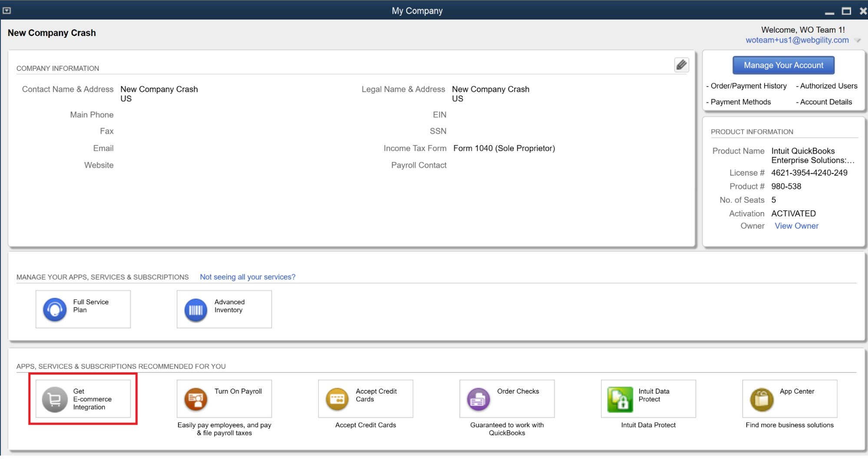Click the Intuit Data Protect lock icon
The width and height of the screenshot is (868, 462).
(x=620, y=399)
